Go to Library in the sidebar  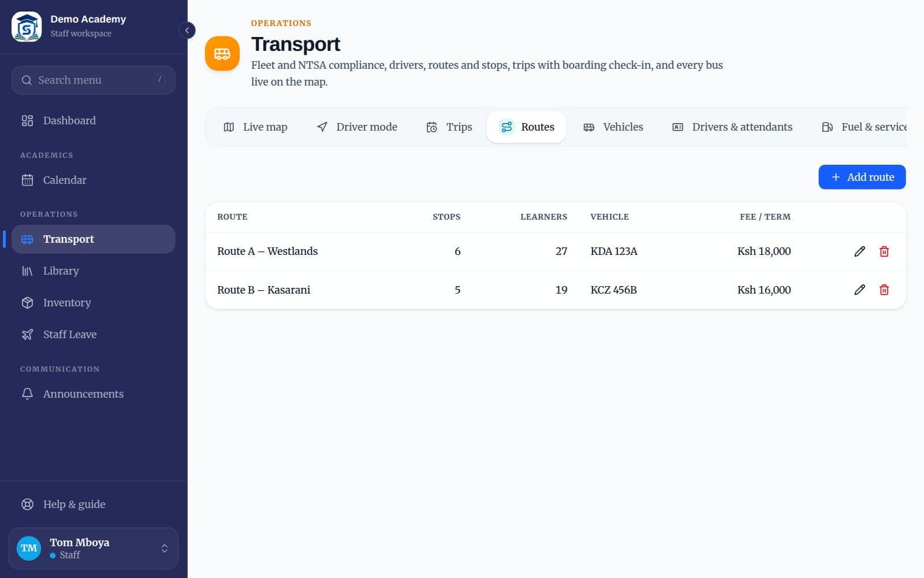(x=93, y=271)
